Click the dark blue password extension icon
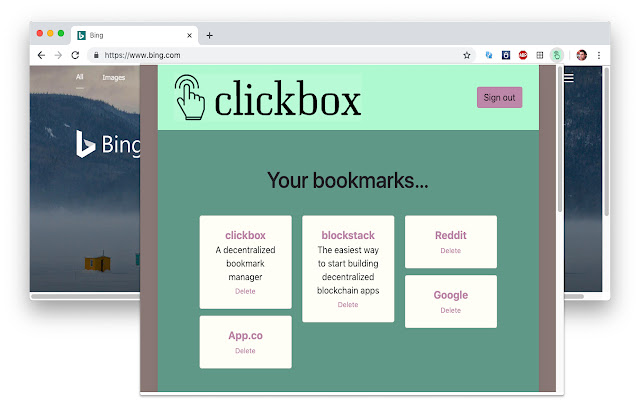640x400 pixels. point(506,55)
